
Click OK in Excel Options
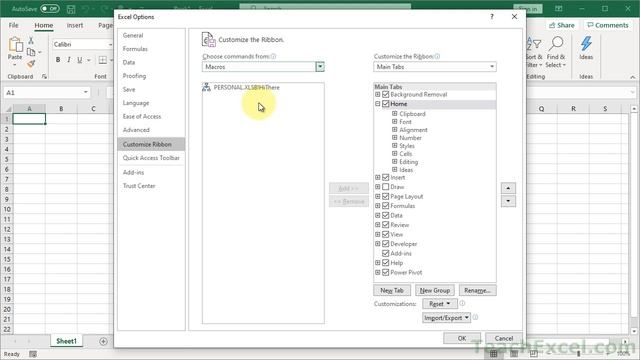tap(462, 338)
